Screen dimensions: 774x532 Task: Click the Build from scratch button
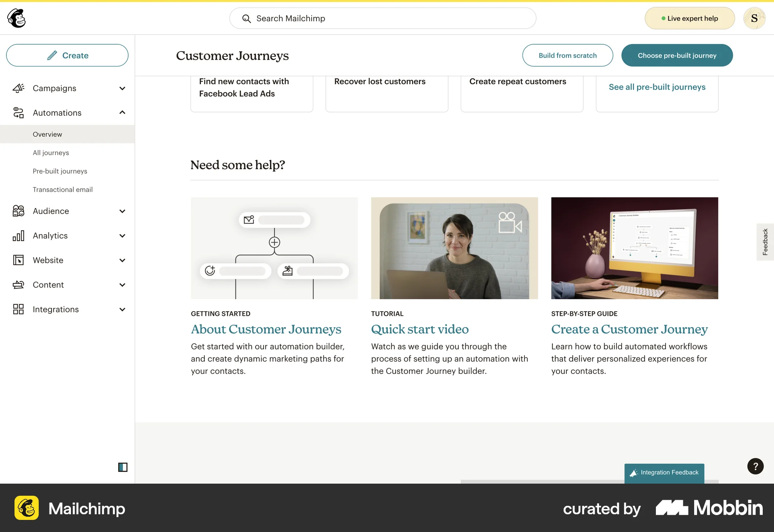coord(568,55)
